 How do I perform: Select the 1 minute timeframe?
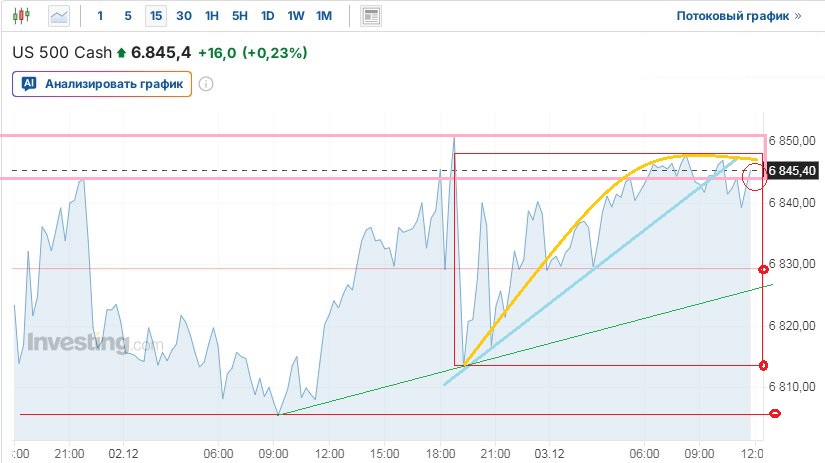[100, 16]
